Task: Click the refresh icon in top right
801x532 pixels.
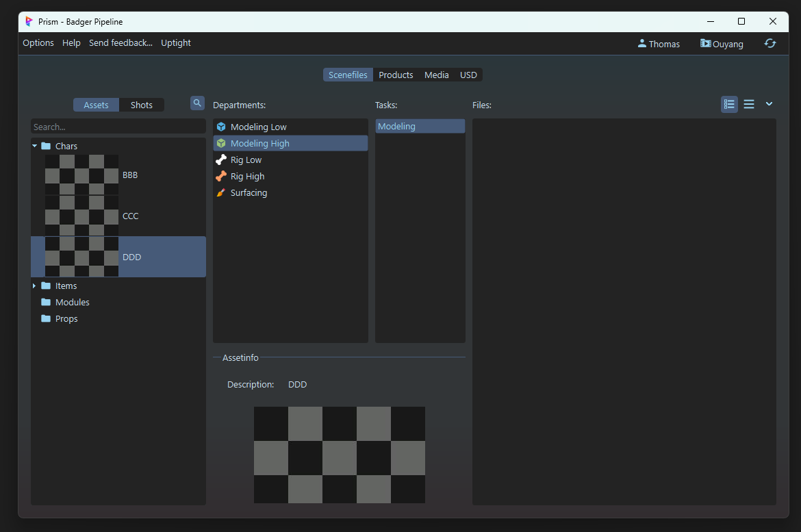Action: (x=770, y=43)
